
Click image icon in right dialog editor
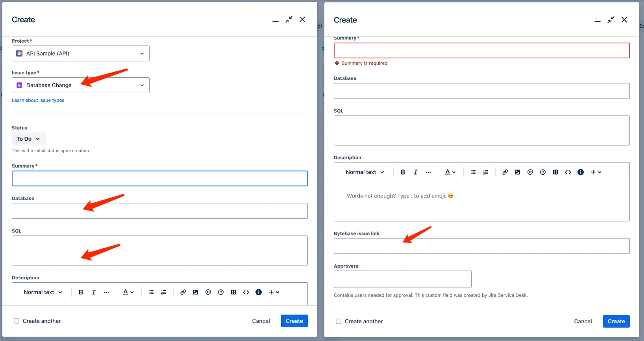[x=518, y=172]
